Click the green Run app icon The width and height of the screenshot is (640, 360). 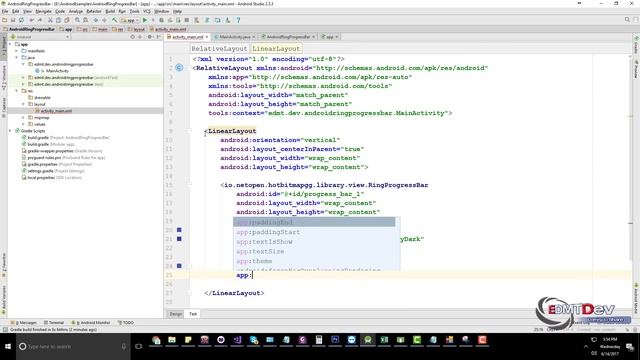pyautogui.click(x=145, y=20)
